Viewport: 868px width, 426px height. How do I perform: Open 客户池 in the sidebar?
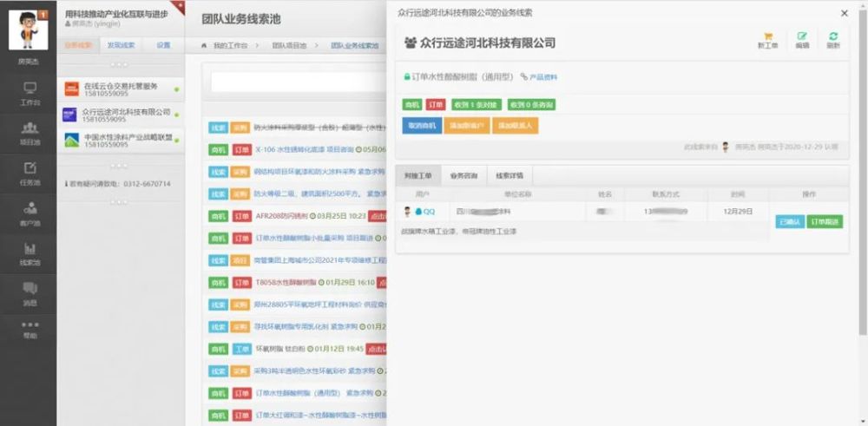(30, 212)
